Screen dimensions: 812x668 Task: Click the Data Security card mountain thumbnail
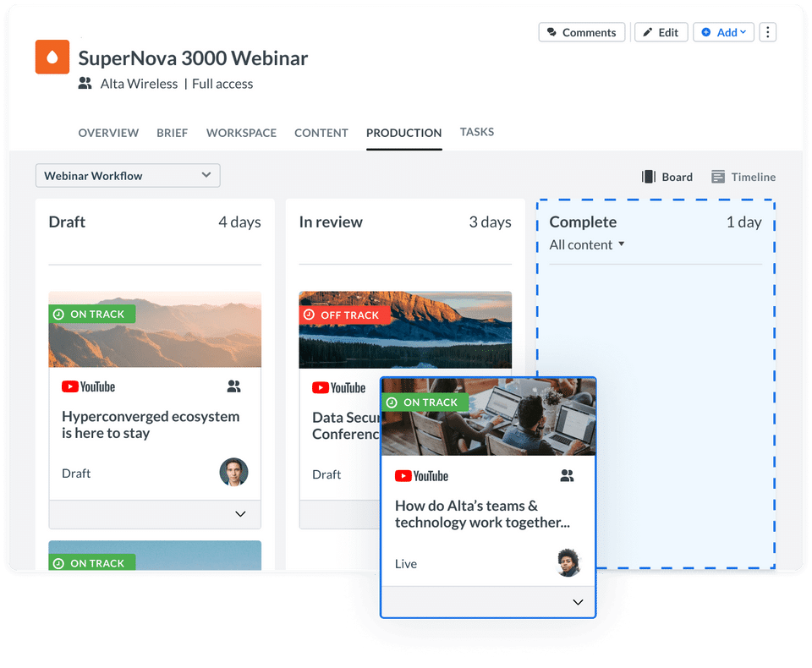tap(405, 330)
